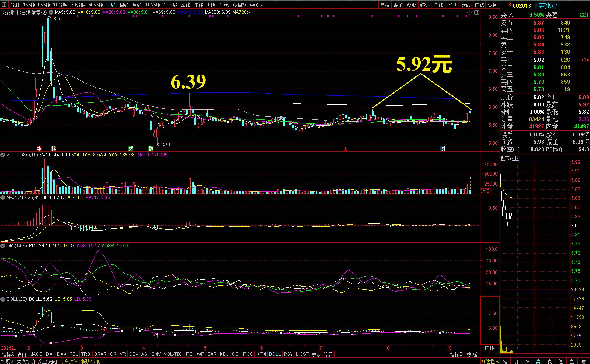This screenshot has height=364, width=590.
Task: Select the BOLL indicator tab
Action: tap(275, 354)
